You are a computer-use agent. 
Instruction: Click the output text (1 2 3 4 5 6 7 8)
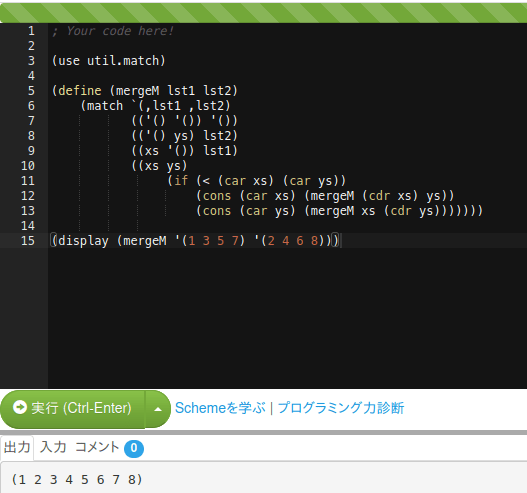[x=77, y=479]
